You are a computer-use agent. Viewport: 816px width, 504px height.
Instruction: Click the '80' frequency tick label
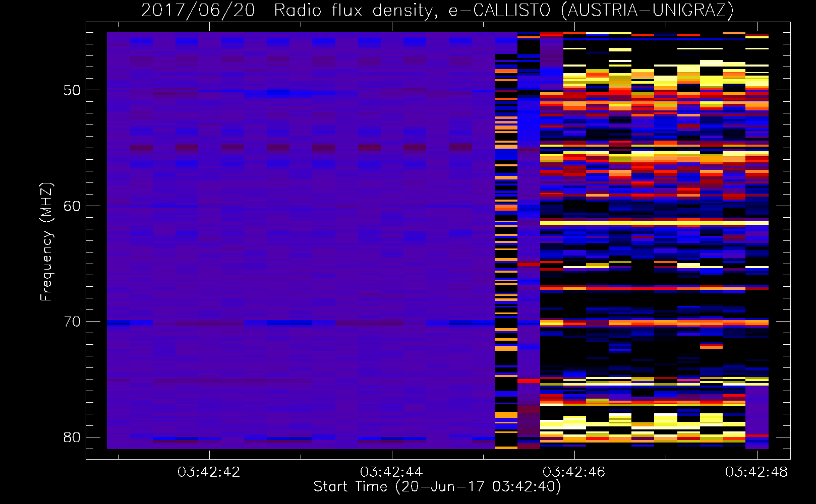click(x=72, y=437)
